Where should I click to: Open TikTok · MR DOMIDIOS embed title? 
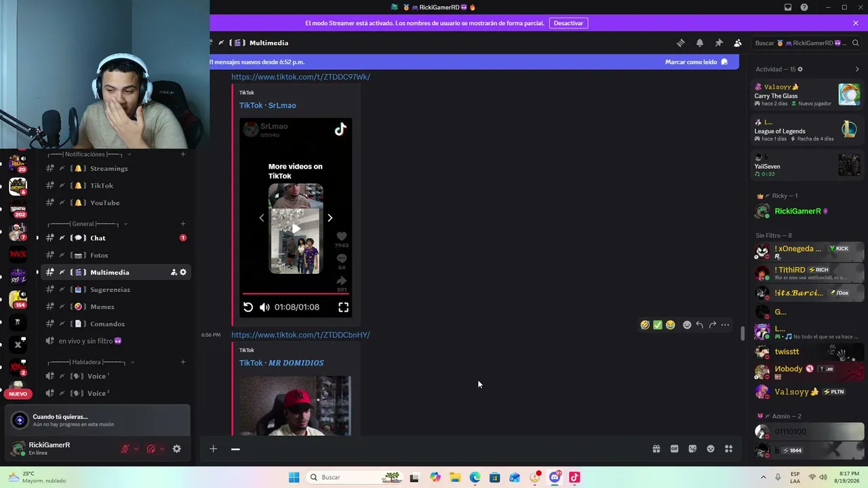pos(281,363)
